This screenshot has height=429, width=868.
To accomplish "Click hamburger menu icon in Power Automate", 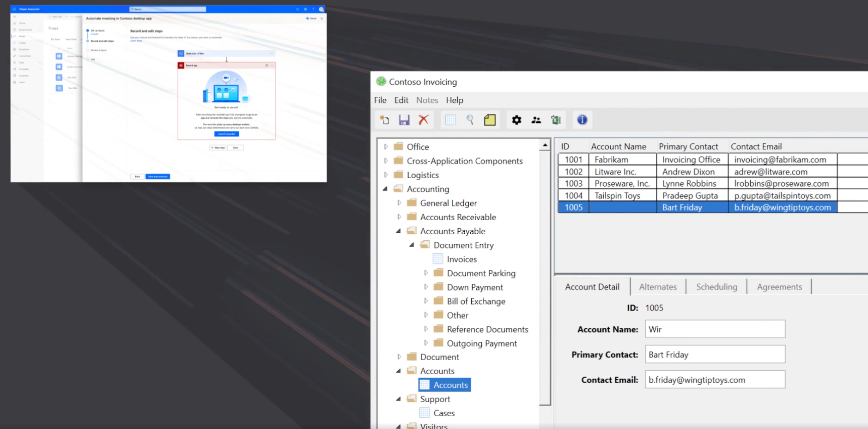I will (x=14, y=9).
